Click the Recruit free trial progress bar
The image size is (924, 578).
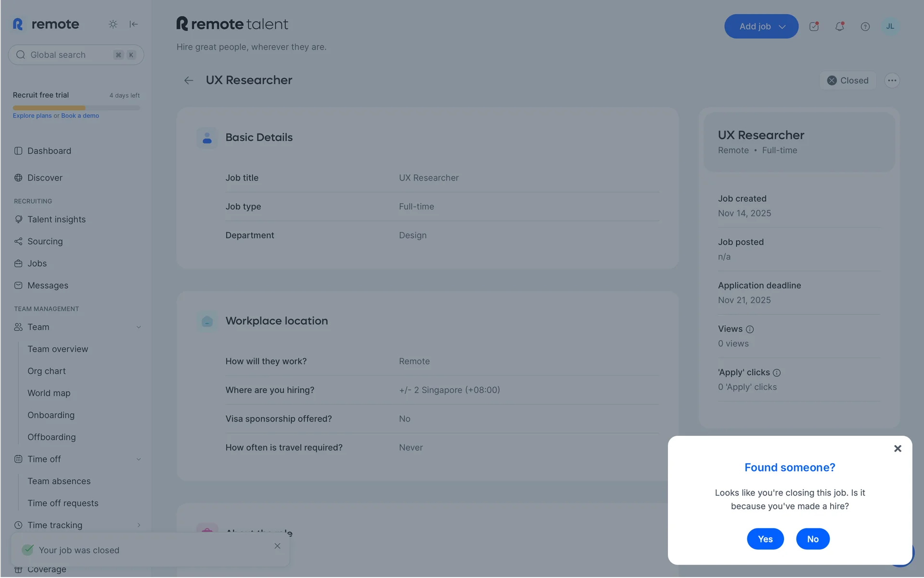(76, 108)
